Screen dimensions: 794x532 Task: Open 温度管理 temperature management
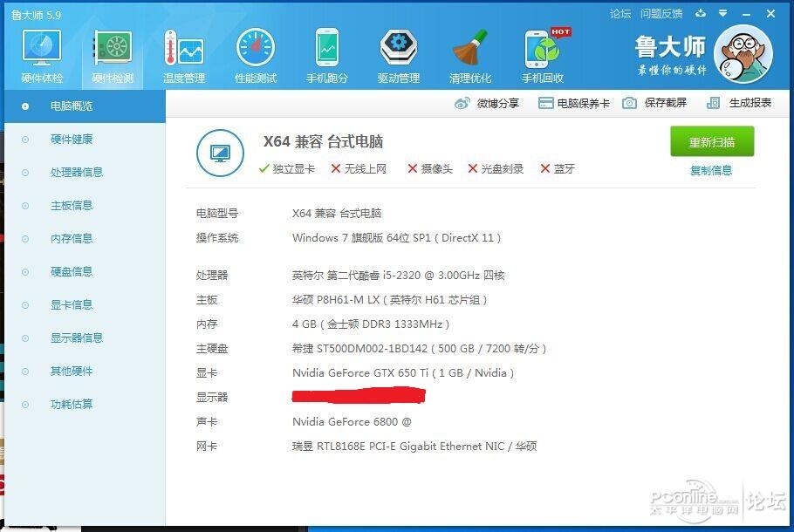pos(184,56)
